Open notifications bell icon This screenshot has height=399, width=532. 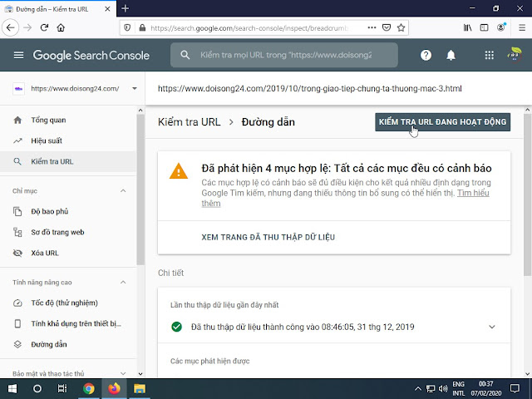(451, 55)
